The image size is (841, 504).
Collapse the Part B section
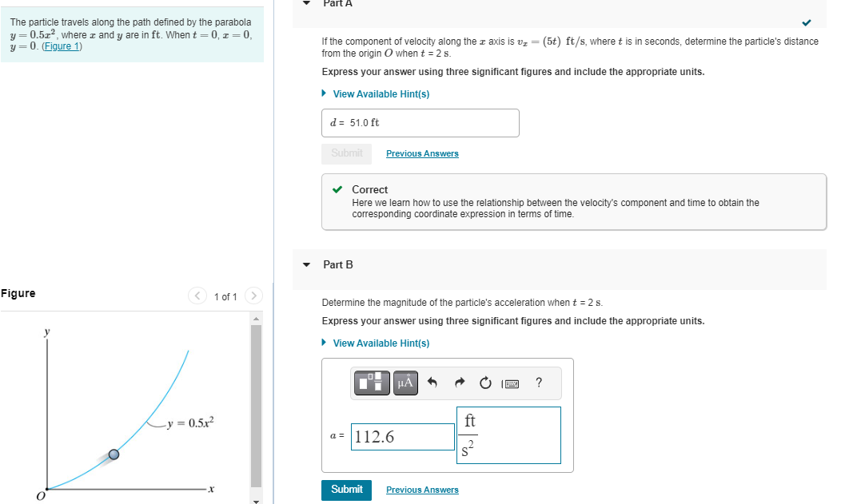[305, 264]
